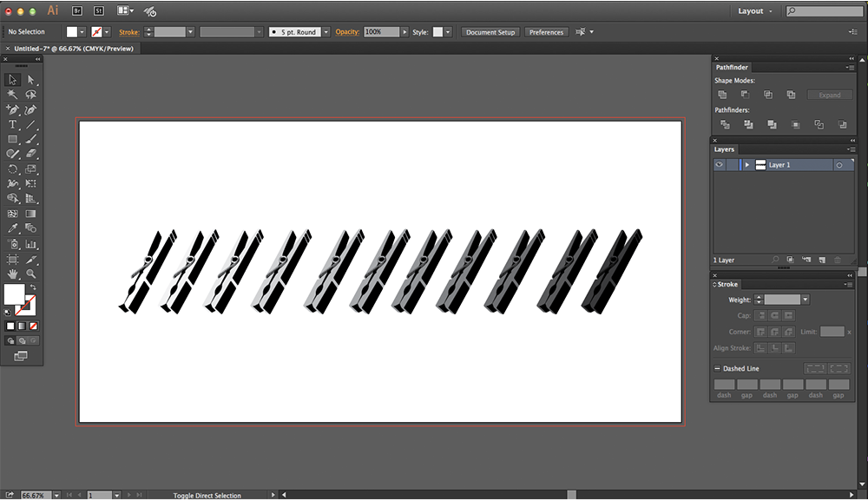Open Stroke panel options menu
Screen dimensions: 868x501
coord(849,284)
